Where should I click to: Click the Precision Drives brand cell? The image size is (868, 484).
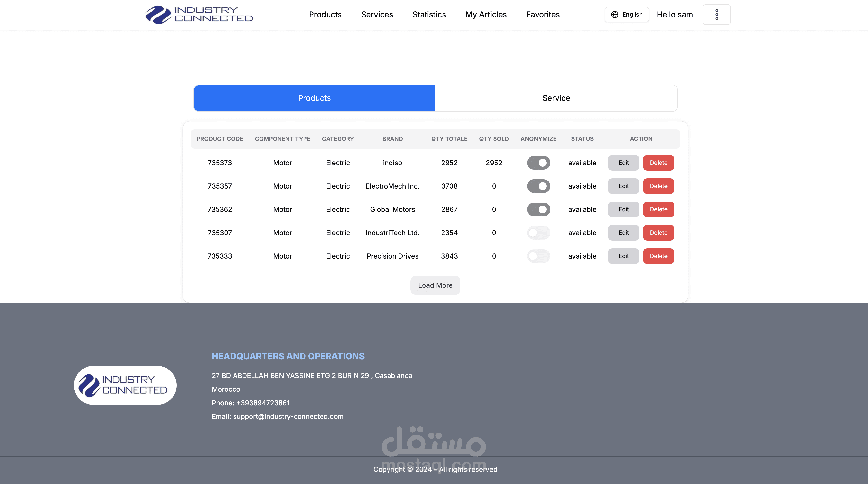[x=392, y=256]
